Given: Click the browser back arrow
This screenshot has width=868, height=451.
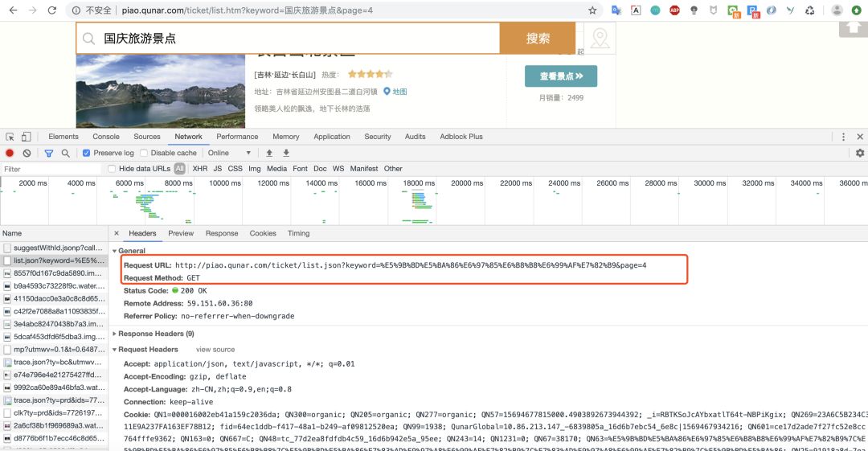Looking at the screenshot, I should [x=14, y=10].
